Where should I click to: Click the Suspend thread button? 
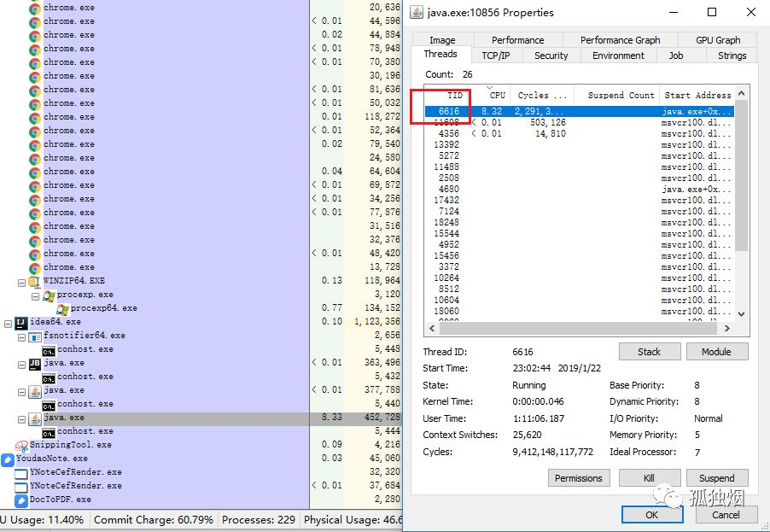(x=716, y=478)
